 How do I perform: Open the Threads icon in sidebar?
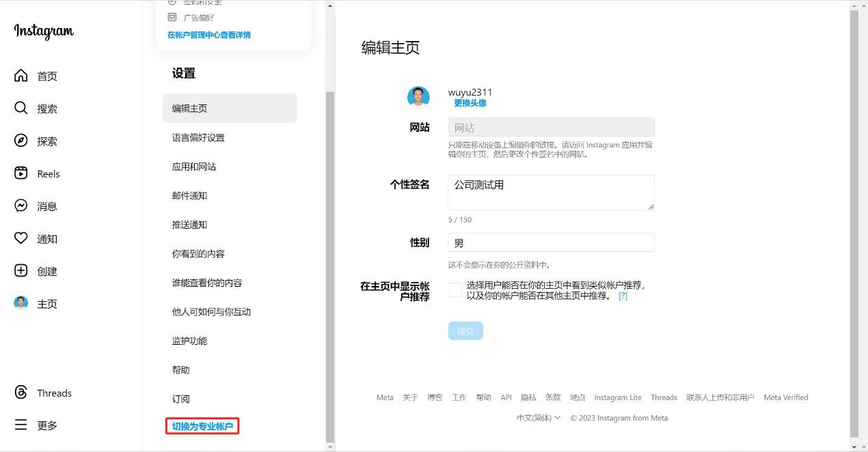(21, 393)
